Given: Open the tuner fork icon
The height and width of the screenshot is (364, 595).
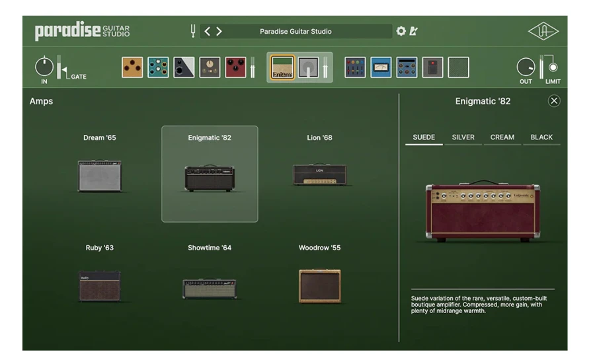Looking at the screenshot, I should [193, 31].
